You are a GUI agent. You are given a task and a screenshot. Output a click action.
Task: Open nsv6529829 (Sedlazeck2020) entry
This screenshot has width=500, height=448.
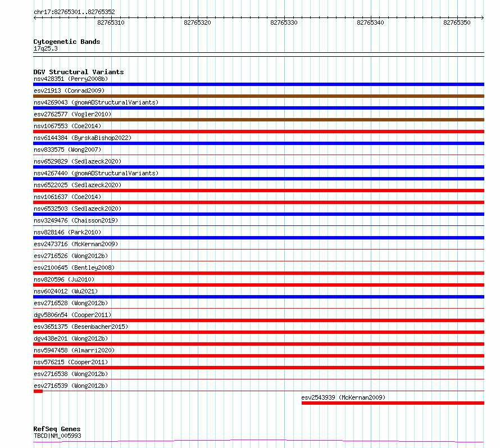tap(78, 161)
